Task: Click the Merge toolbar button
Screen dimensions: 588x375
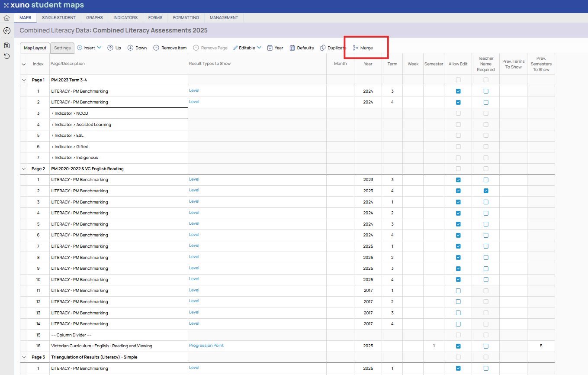Action: pos(363,48)
